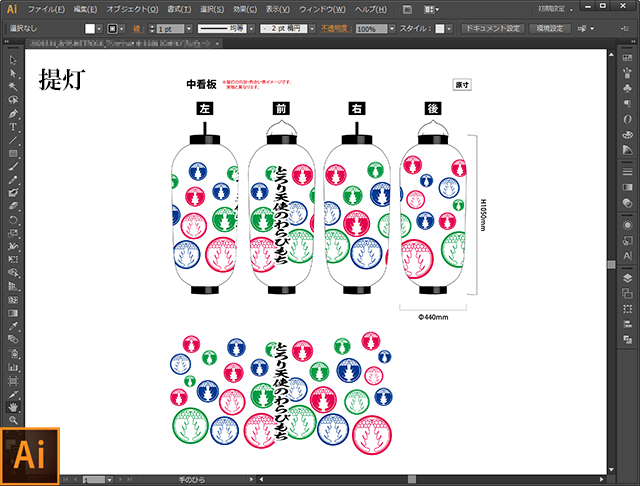Click the white fill color swatch
Screen dimensions: 640x486
pyautogui.click(x=90, y=29)
